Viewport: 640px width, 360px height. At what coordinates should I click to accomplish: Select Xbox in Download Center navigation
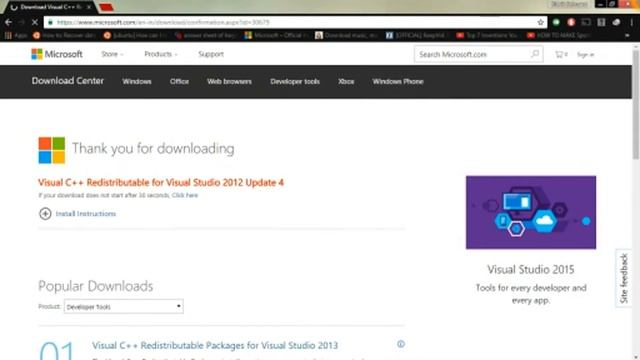point(346,82)
